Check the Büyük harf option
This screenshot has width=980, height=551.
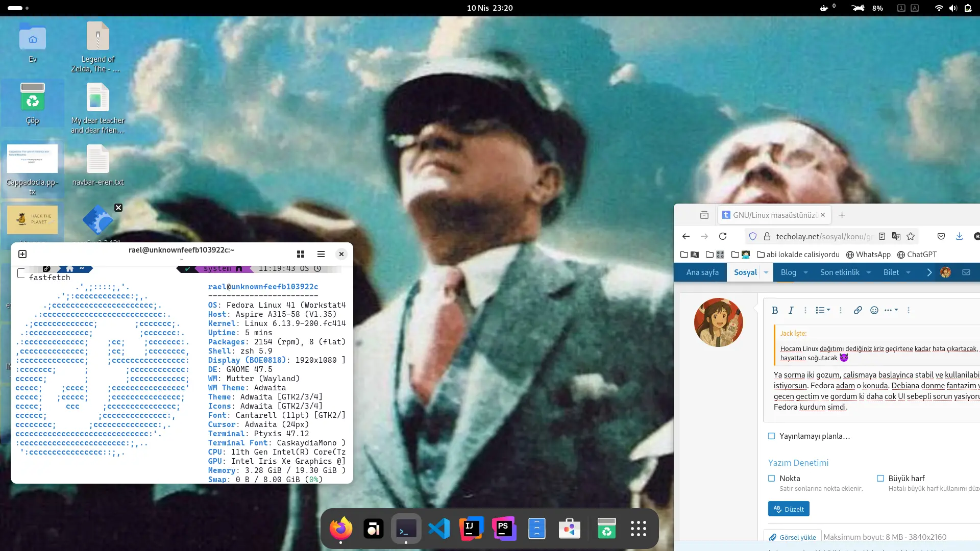(880, 479)
